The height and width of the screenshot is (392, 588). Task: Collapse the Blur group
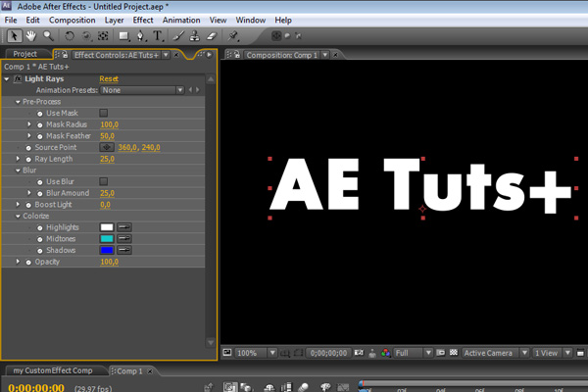point(18,171)
